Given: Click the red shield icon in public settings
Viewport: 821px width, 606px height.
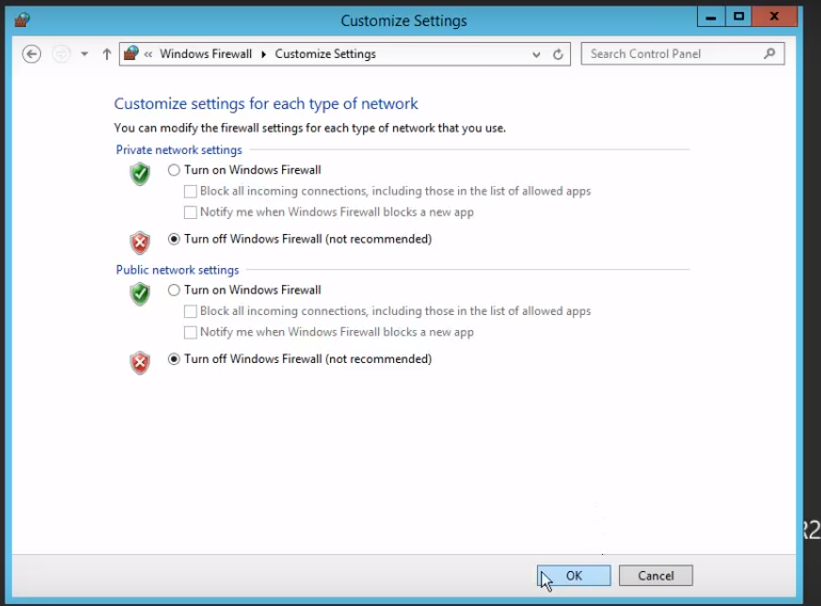Looking at the screenshot, I should (x=140, y=362).
